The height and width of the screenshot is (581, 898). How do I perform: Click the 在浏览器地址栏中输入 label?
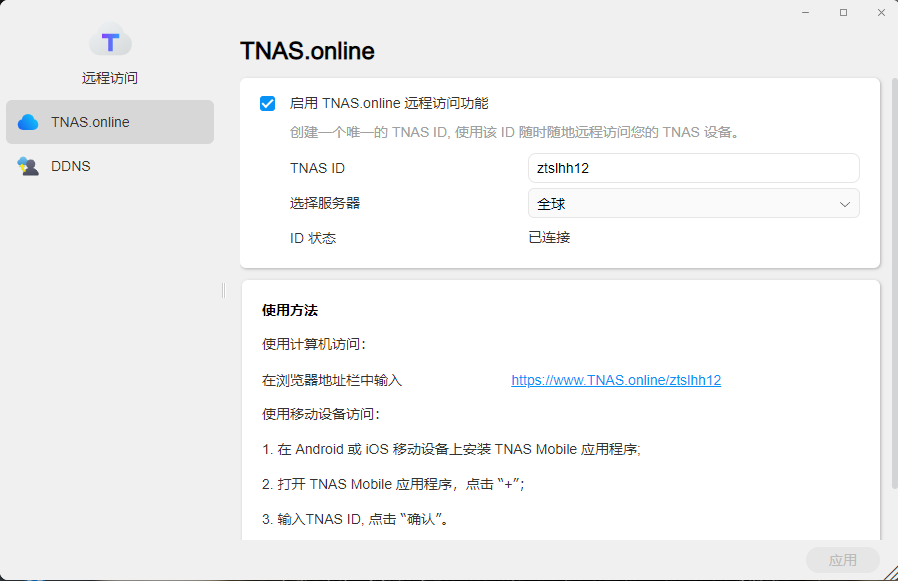pos(332,380)
